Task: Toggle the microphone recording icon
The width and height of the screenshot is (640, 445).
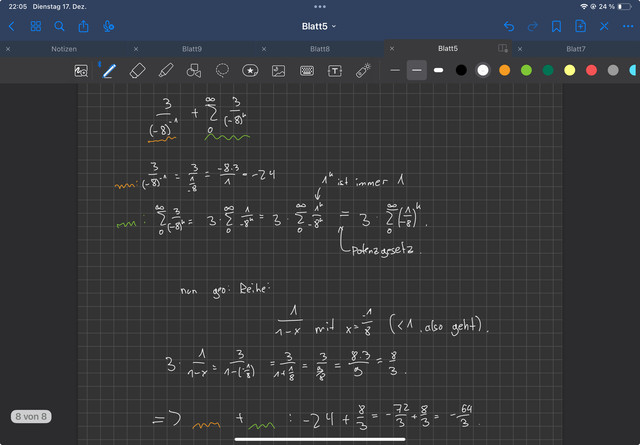Action: click(108, 26)
